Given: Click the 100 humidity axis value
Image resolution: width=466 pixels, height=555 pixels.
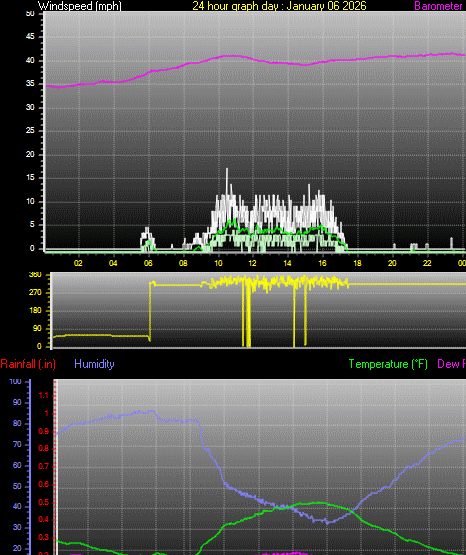Looking at the screenshot, I should pos(15,382).
